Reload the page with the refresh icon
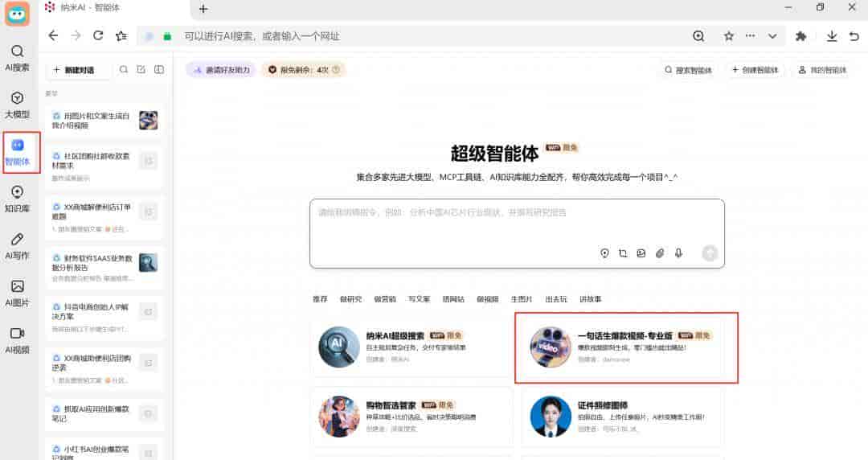 click(x=98, y=36)
